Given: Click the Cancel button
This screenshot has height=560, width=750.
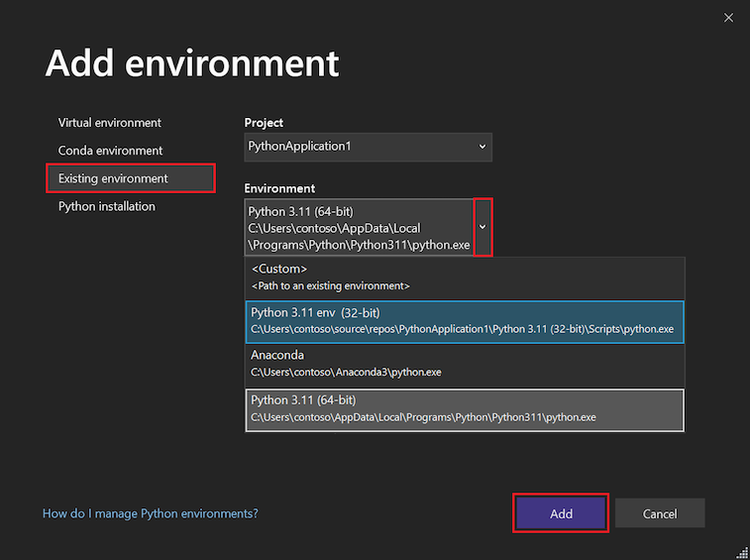Looking at the screenshot, I should 660,513.
